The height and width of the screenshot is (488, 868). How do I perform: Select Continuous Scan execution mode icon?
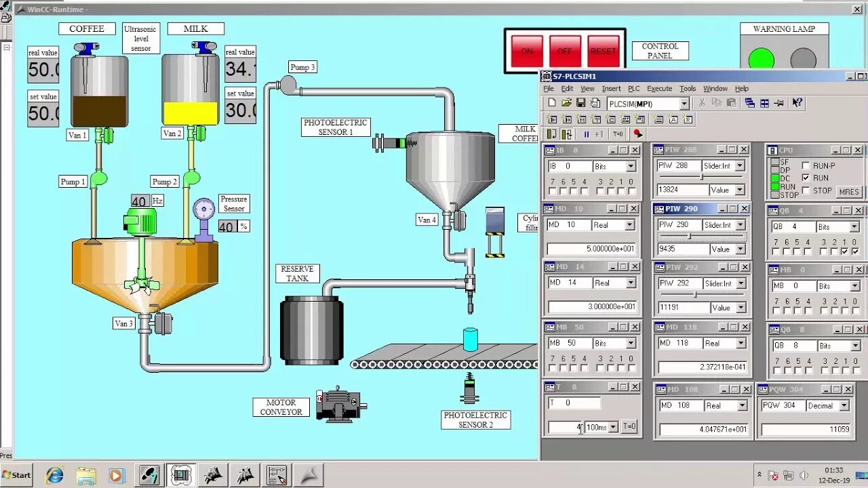pos(567,134)
